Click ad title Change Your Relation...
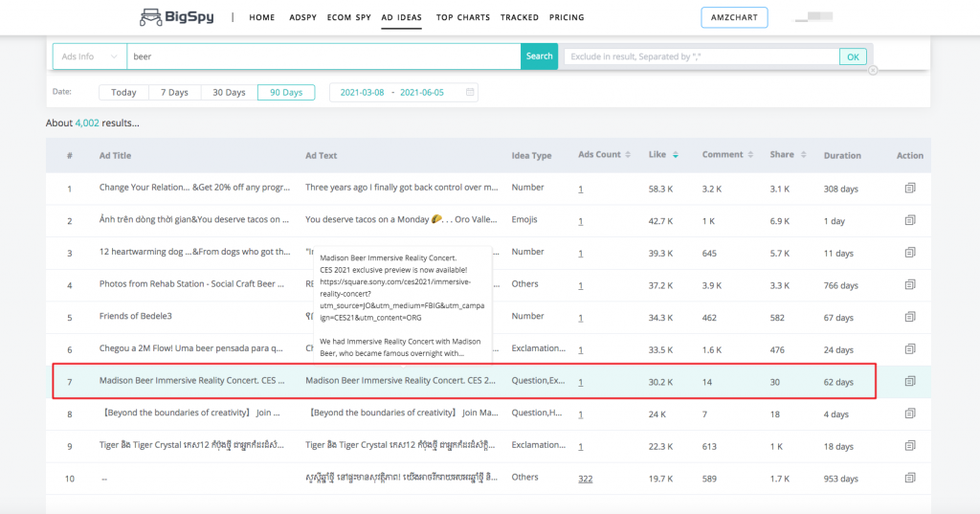The image size is (980, 514). pyautogui.click(x=194, y=187)
